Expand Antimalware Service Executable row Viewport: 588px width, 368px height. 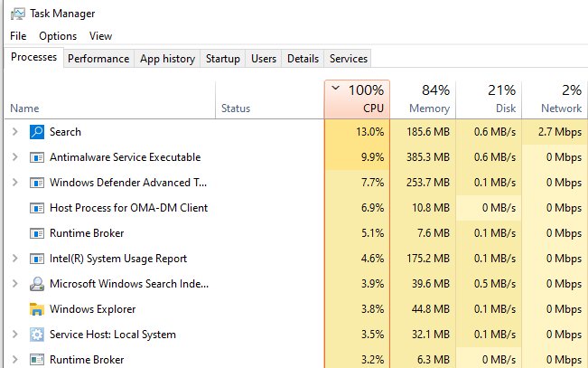[15, 157]
